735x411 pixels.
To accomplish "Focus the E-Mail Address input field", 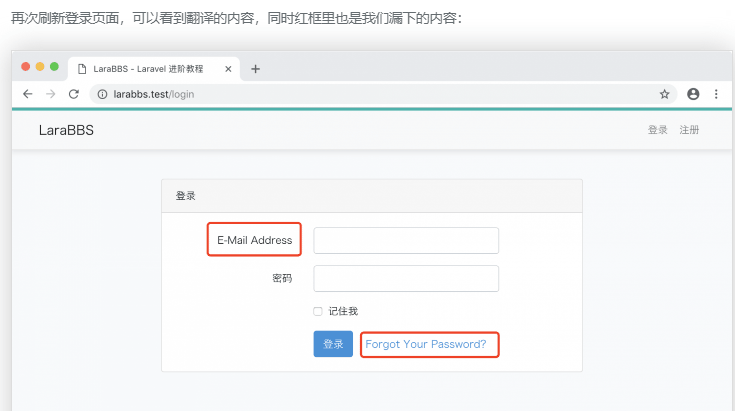I will 406,241.
